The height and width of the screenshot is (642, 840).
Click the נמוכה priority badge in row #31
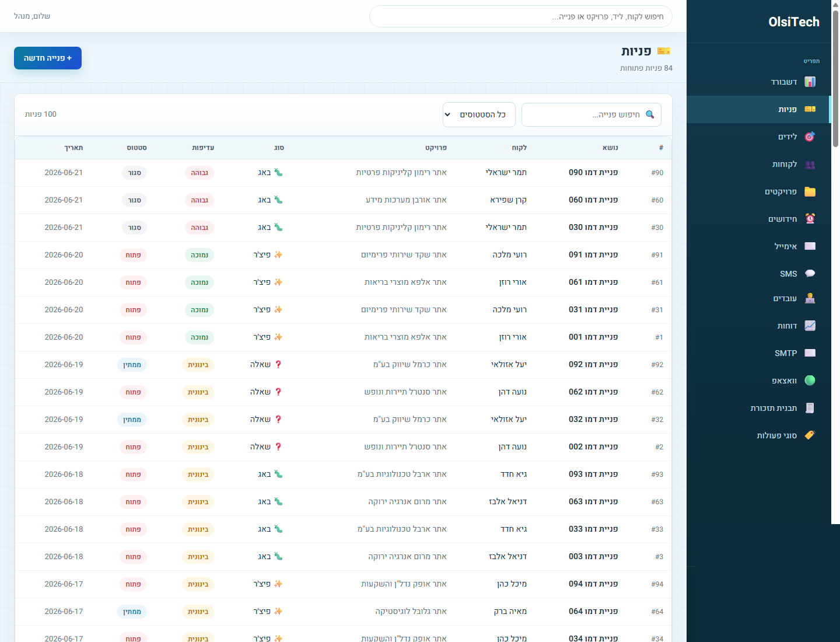(x=199, y=310)
